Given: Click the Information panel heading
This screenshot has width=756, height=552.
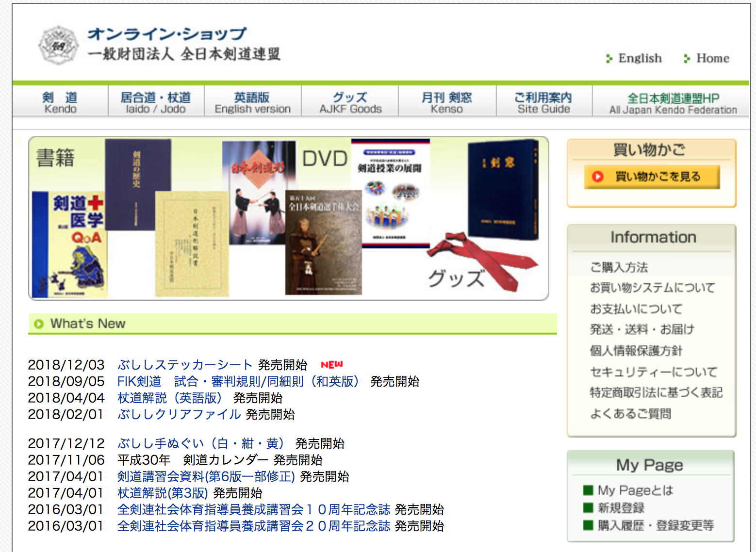Looking at the screenshot, I should coord(653,237).
